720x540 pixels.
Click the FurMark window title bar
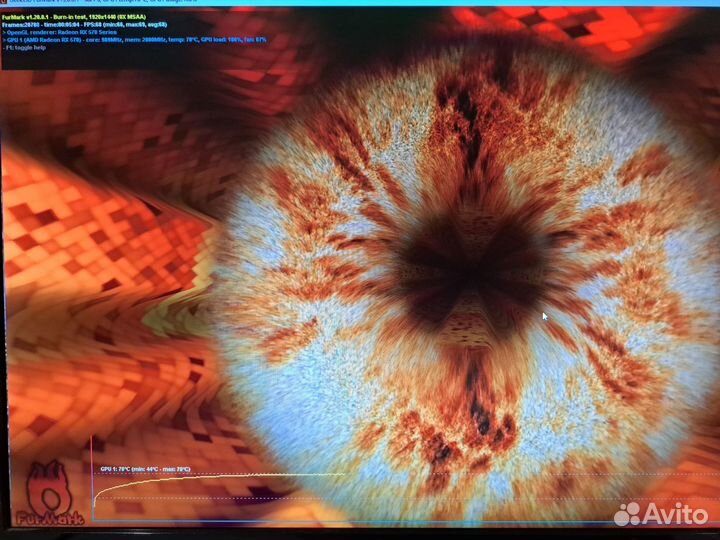click(x=360, y=2)
